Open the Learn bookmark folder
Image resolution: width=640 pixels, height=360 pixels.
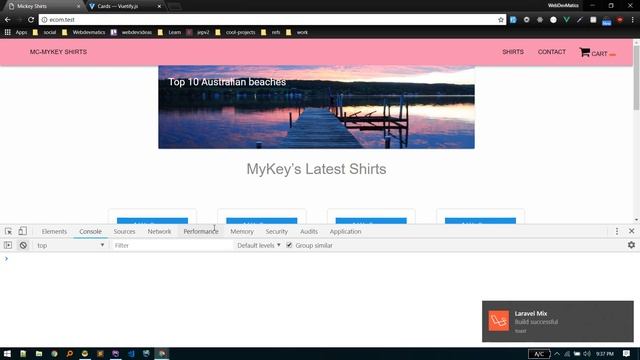coord(169,32)
